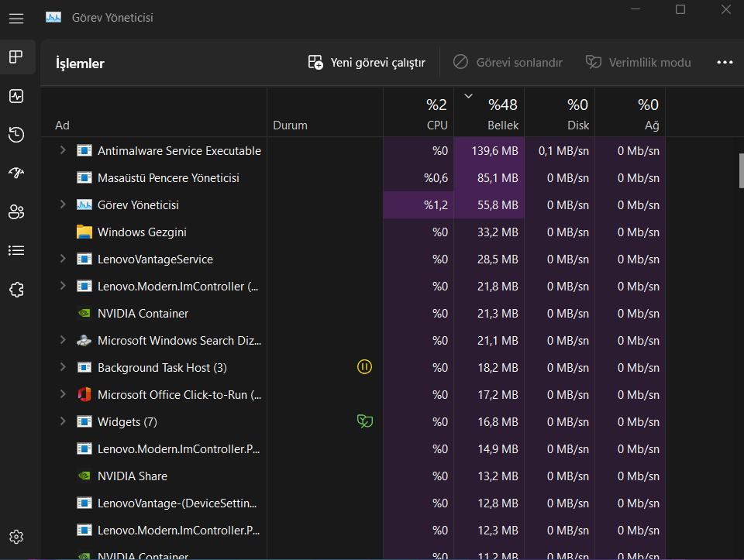
Task: Click the Microsoft Office Click-to-Run icon
Action: click(84, 394)
